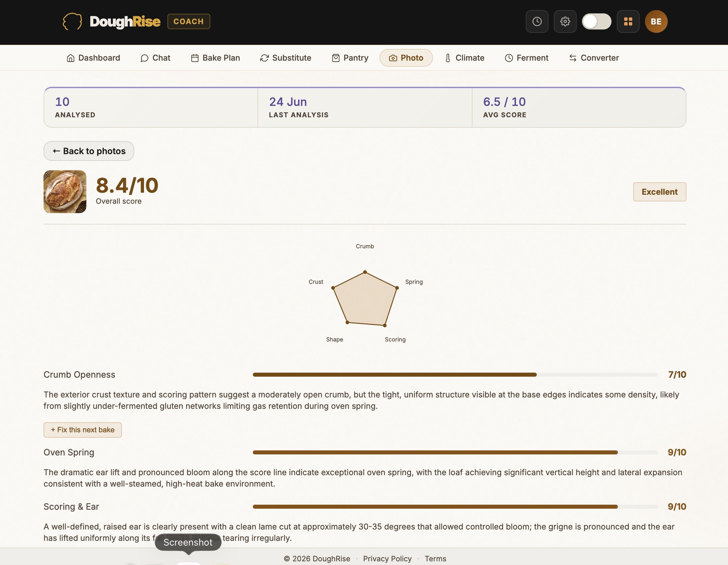Click the Screenshot tooltip
This screenshot has width=728, height=565.
(x=188, y=542)
